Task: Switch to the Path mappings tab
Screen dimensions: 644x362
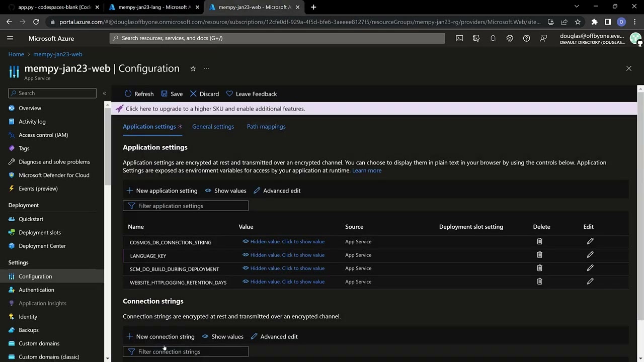Action: (x=266, y=127)
